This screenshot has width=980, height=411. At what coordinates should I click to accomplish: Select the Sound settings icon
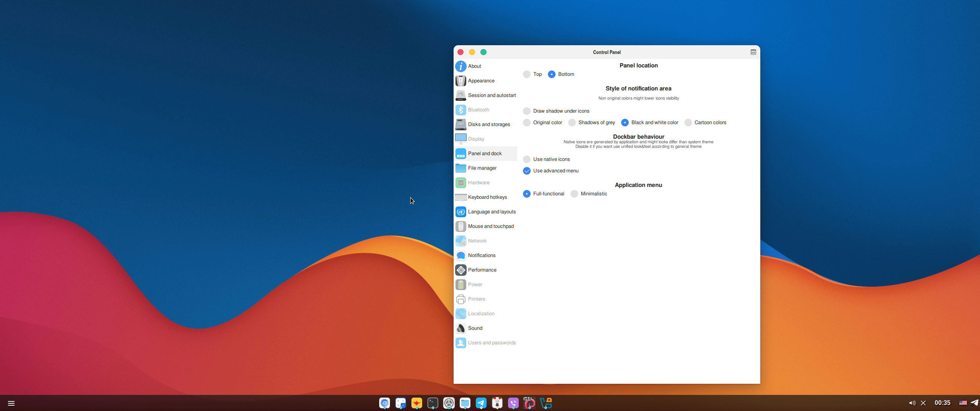click(460, 328)
